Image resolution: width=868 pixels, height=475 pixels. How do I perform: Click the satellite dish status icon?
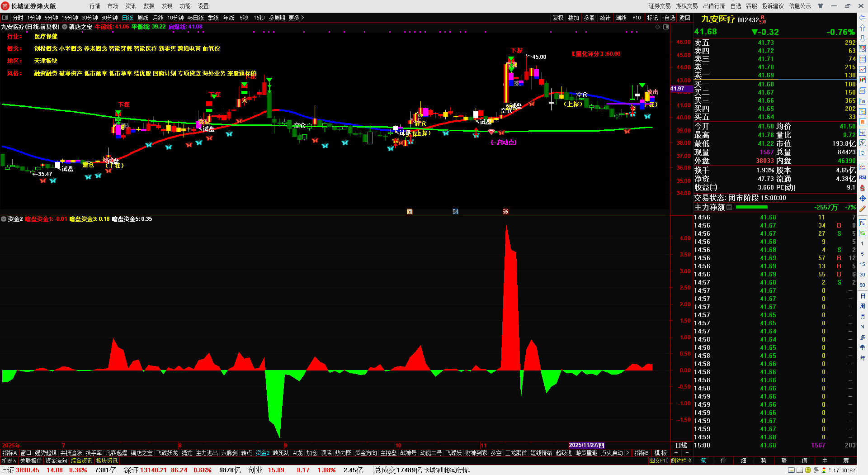(x=816, y=470)
